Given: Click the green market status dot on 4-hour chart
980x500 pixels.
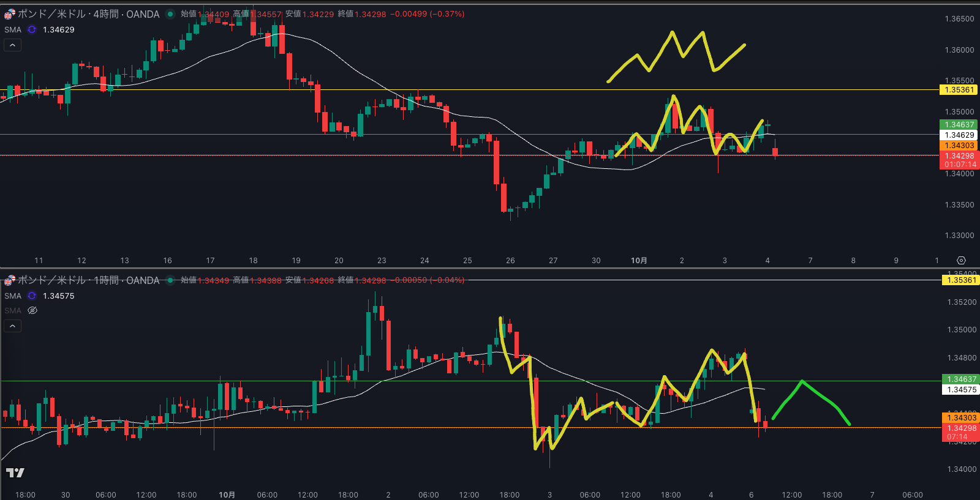Looking at the screenshot, I should [x=170, y=14].
